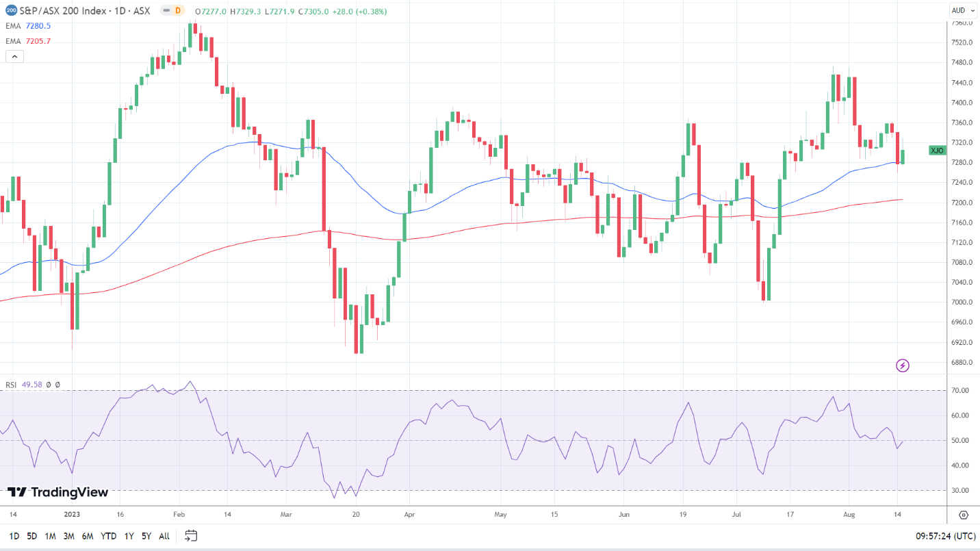980x551 pixels.
Task: Click the 7200.0 price axis label
Action: 962,203
